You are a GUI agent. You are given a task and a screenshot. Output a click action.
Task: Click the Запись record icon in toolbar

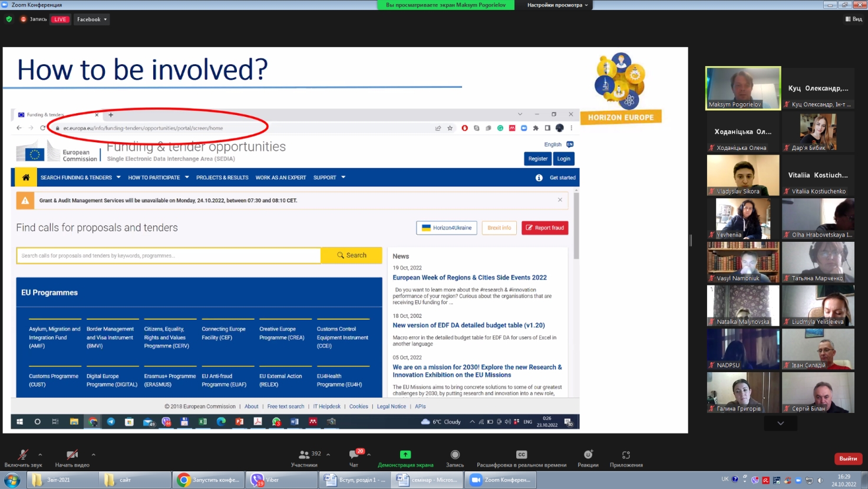point(455,454)
